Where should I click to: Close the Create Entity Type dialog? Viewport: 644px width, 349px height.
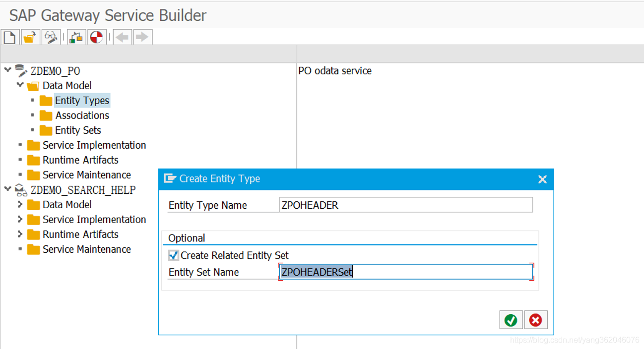(542, 179)
